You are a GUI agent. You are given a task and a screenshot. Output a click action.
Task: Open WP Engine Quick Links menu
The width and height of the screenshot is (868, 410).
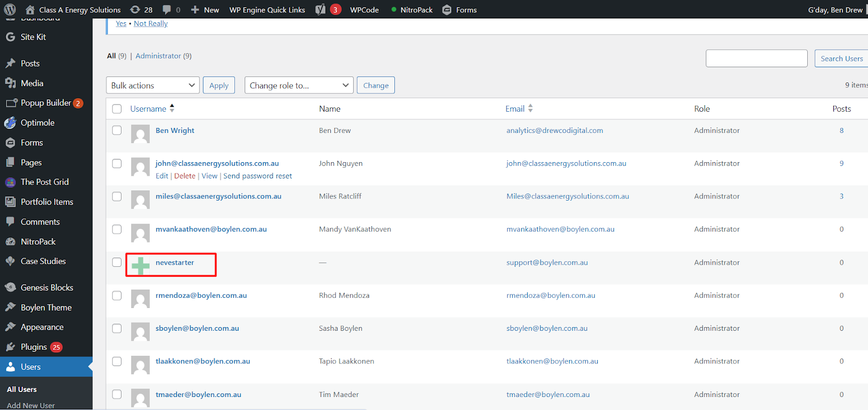[267, 10]
